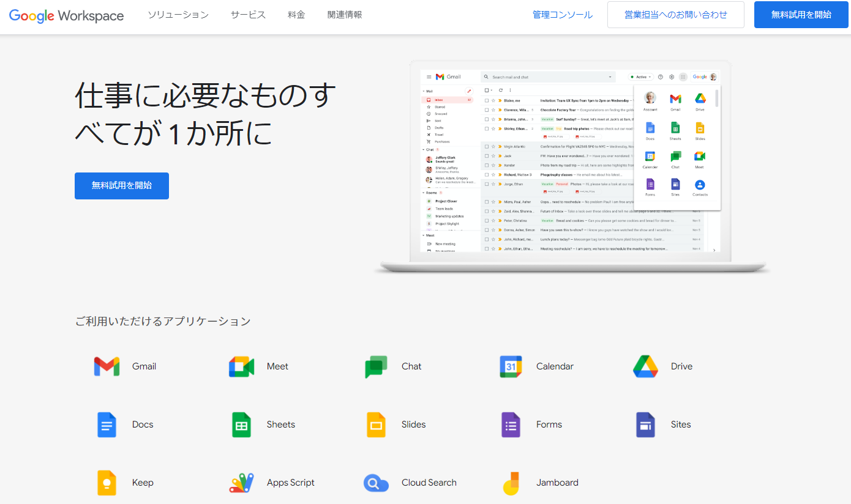Screen dimensions: 851x504
Task: Open the Apps Script icon
Action: [241, 482]
